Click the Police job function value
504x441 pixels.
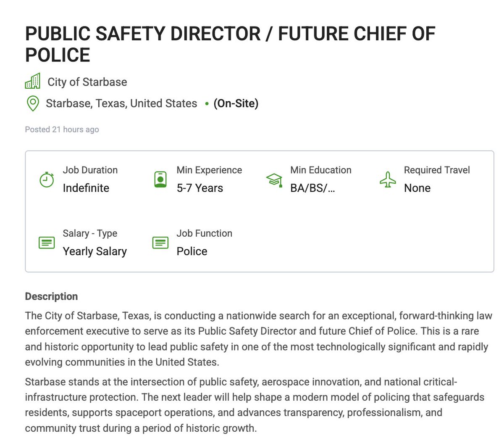pyautogui.click(x=192, y=251)
